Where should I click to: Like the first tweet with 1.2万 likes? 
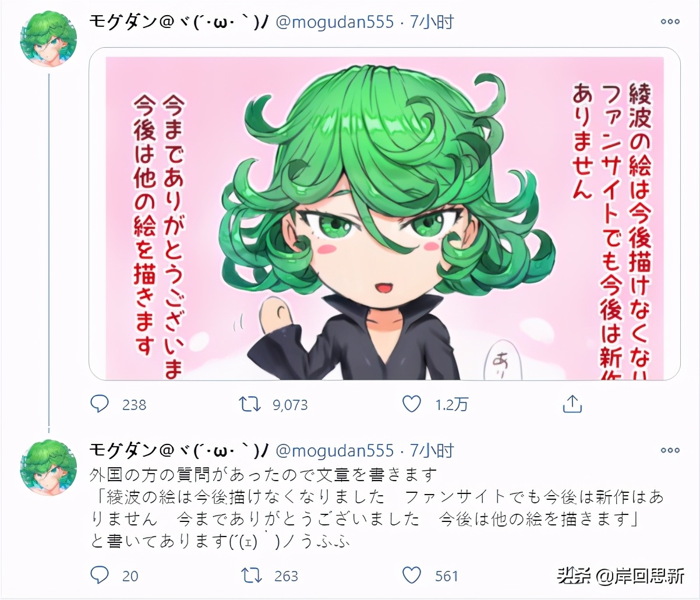(412, 404)
